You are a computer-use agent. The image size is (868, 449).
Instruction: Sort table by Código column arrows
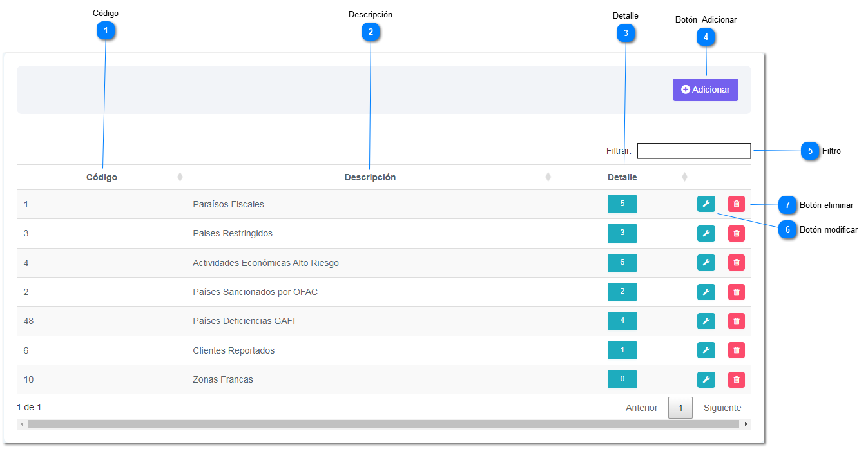click(180, 177)
